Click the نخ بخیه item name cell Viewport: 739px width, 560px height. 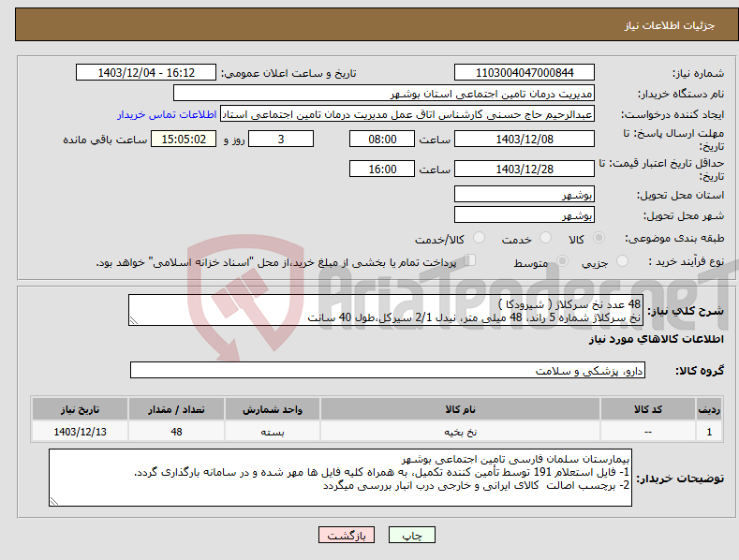click(461, 432)
